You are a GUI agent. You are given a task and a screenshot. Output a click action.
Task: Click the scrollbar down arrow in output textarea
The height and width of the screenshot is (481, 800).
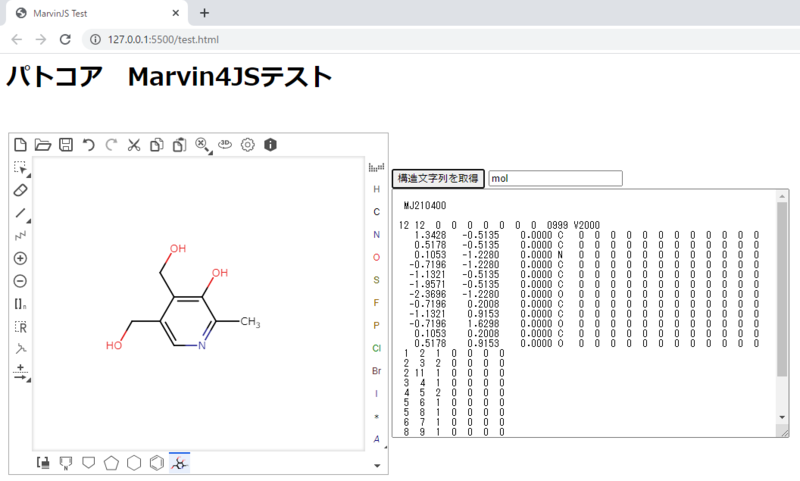tap(782, 417)
